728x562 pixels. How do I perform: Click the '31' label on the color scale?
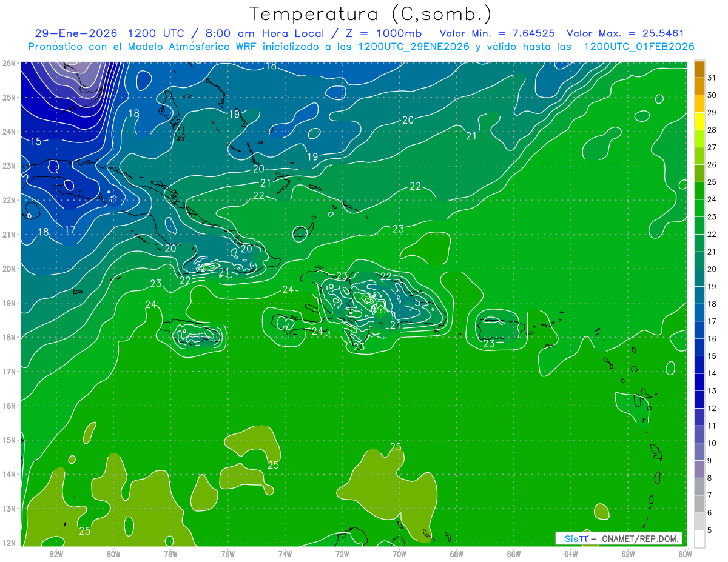(712, 77)
